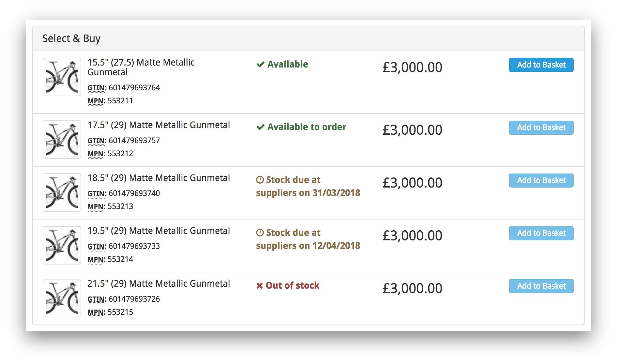The height and width of the screenshot is (364, 617).
Task: Click the Available to order checkmark icon
Action: [x=260, y=127]
